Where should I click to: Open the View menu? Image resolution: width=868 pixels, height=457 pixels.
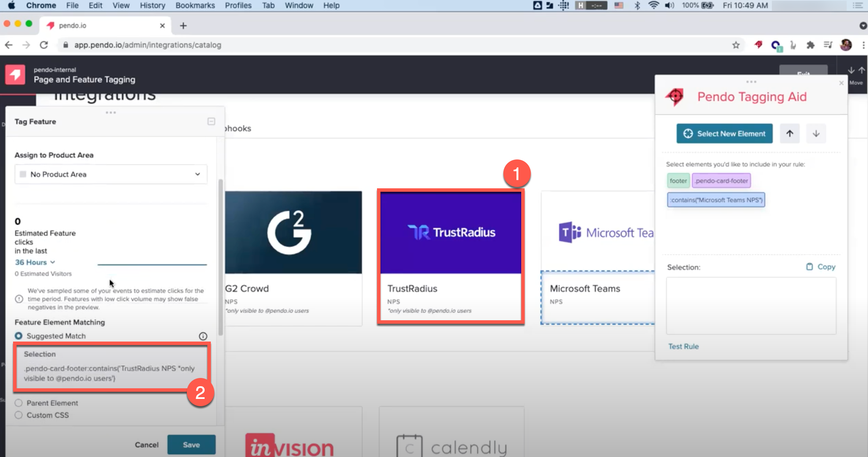pos(121,5)
